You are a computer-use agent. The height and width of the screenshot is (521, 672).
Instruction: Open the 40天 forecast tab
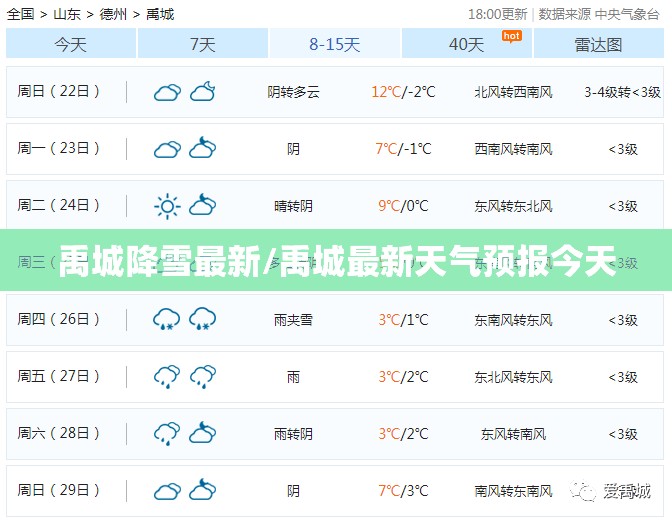[x=467, y=43]
